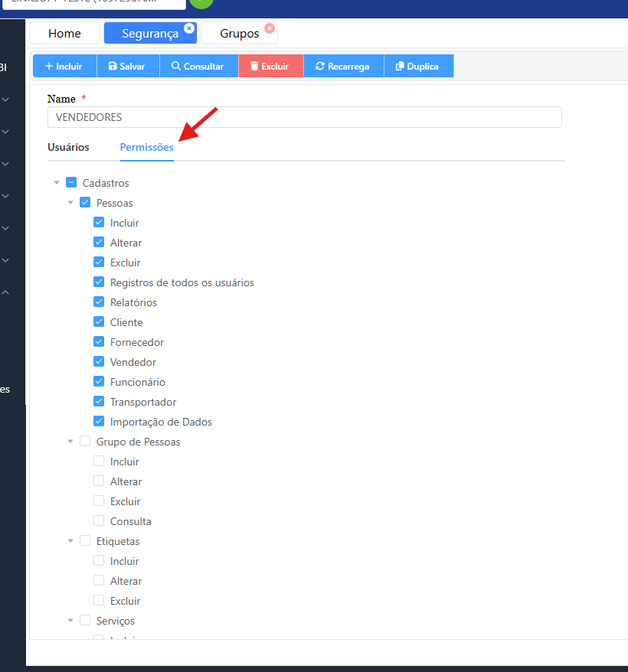Image resolution: width=628 pixels, height=672 pixels.
Task: Click the red Excluir trash button
Action: click(x=270, y=67)
